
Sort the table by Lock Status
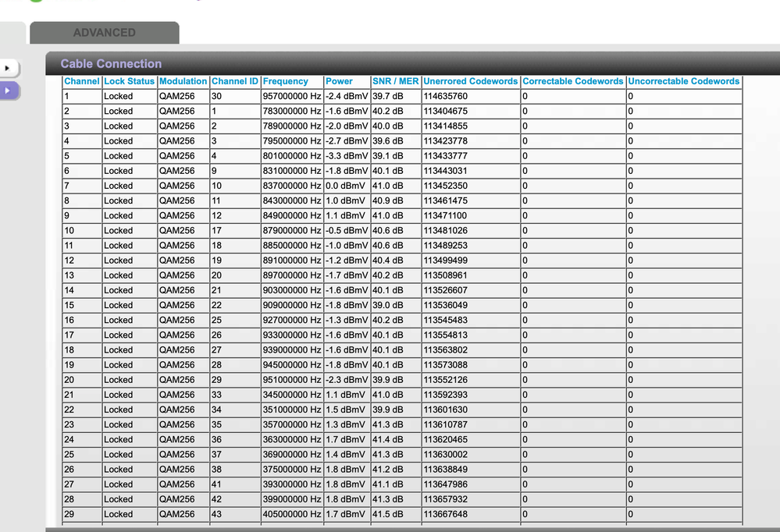[x=129, y=81]
